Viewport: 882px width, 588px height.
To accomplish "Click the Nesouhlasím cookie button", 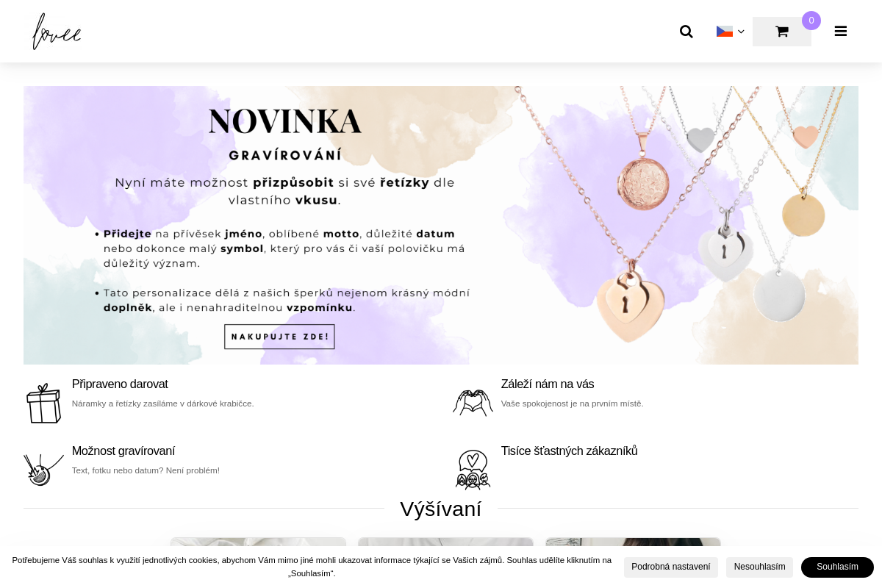I will tap(759, 567).
